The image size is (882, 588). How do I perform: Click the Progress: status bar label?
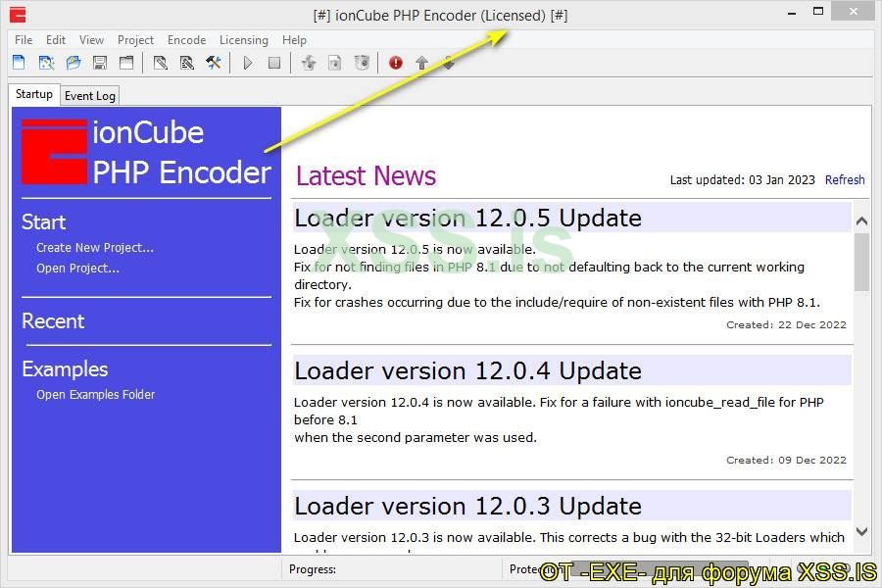(x=313, y=569)
